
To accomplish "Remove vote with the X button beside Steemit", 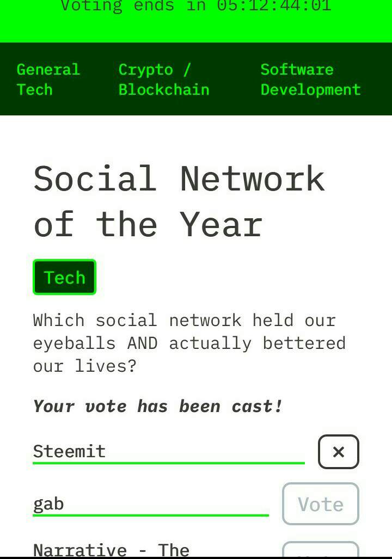I will 338,452.
